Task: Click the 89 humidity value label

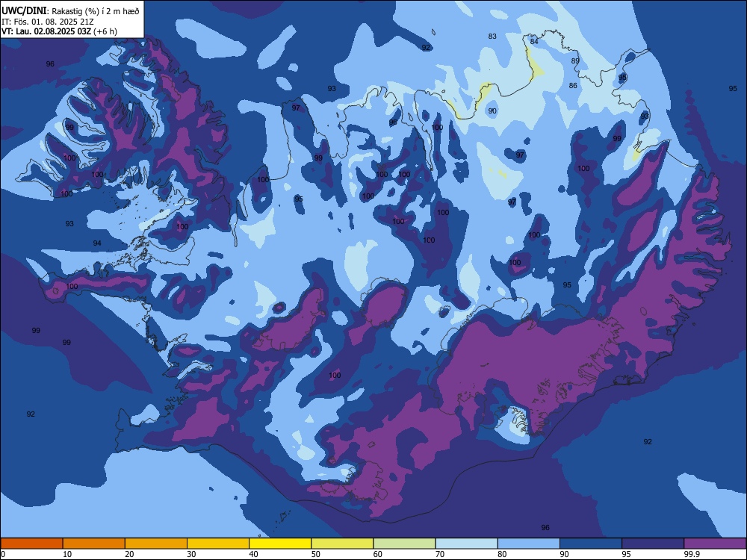Action: tap(575, 61)
